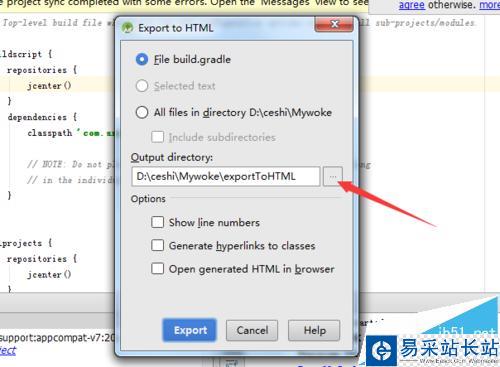This screenshot has height=367, width=500.
Task: Open Help for Export to HTML
Action: pos(314,330)
